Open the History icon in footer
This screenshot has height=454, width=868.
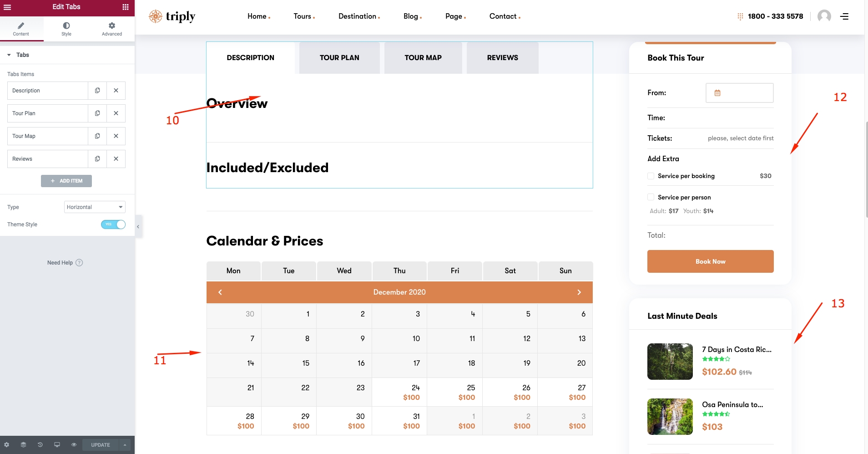pyautogui.click(x=40, y=445)
